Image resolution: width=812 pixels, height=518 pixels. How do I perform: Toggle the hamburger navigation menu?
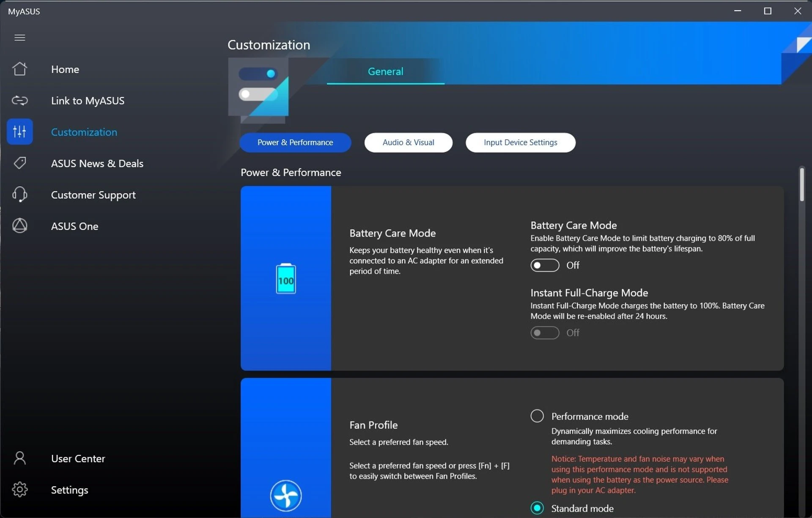point(19,38)
